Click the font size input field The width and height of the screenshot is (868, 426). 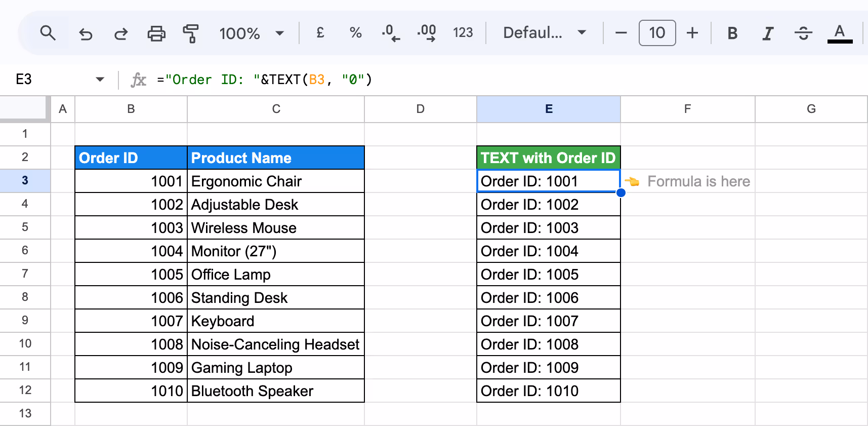coord(657,33)
